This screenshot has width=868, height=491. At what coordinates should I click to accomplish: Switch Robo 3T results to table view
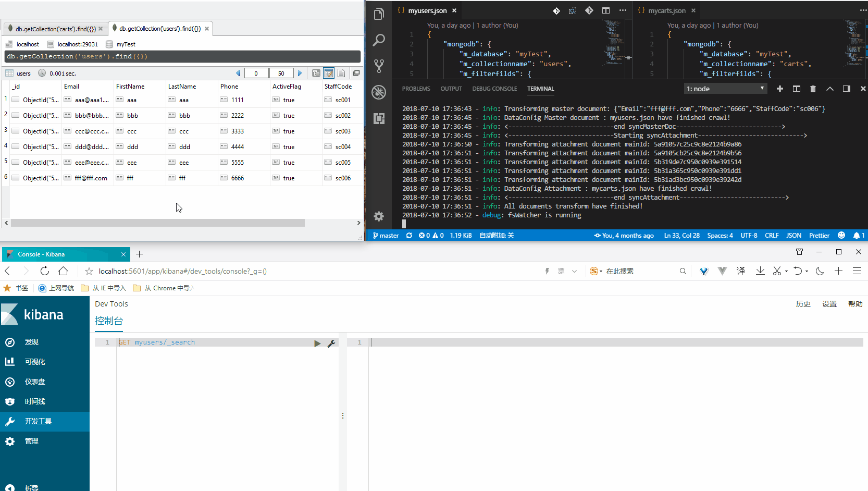329,73
